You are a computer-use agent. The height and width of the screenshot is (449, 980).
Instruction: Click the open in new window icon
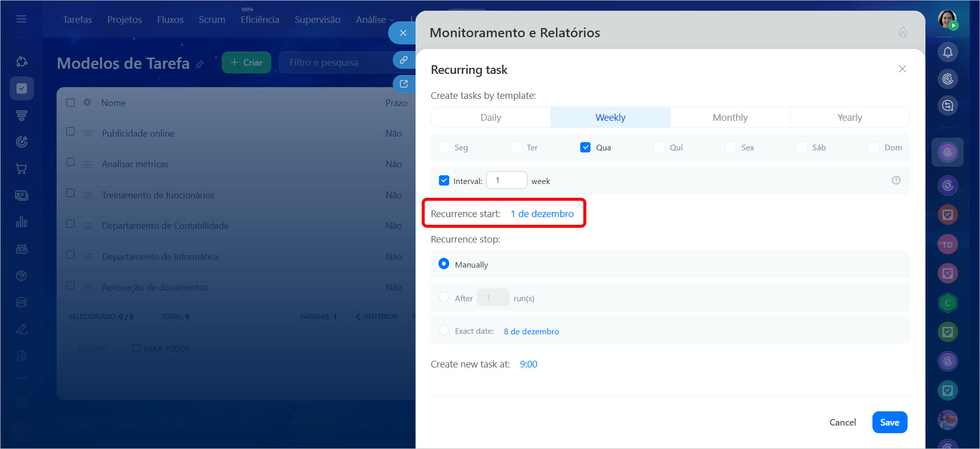click(403, 84)
